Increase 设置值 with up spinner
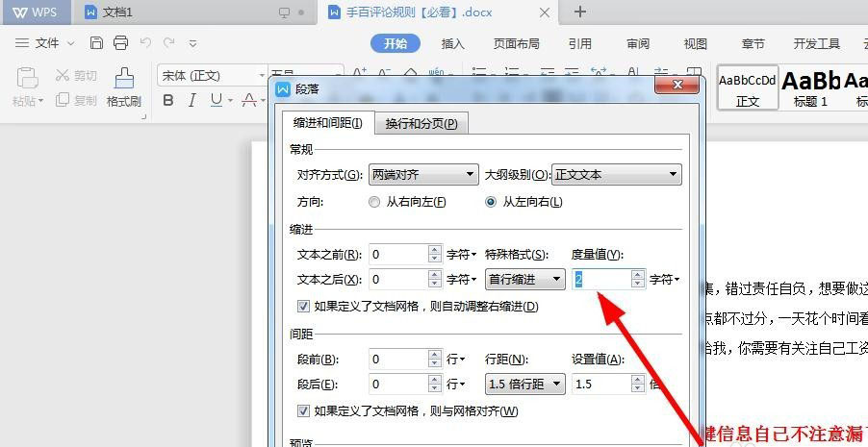868x447 pixels. [639, 379]
